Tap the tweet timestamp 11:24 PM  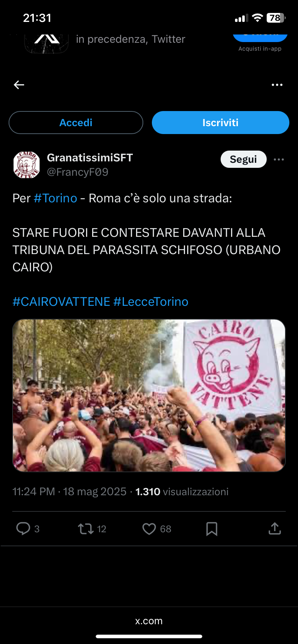click(x=33, y=492)
